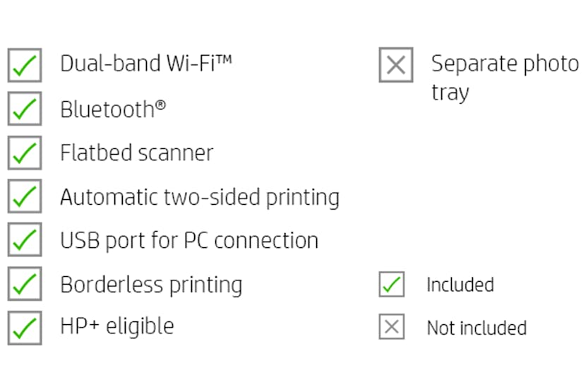Screen dimensions: 588x392
Task: Click the Not included legend text
Action: click(476, 328)
